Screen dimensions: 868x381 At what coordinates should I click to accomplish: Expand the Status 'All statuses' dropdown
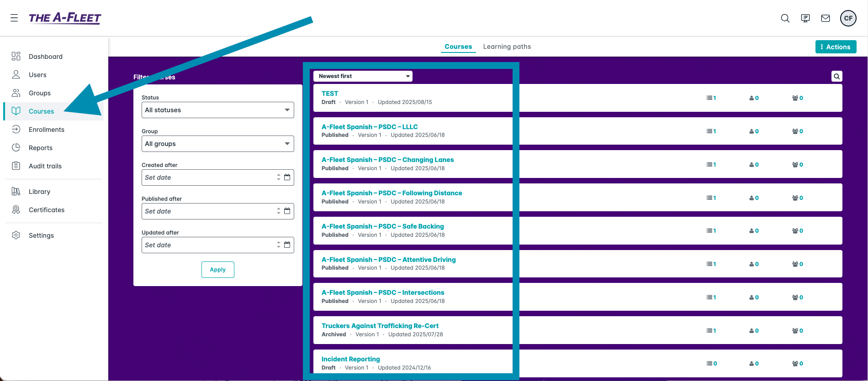tap(217, 110)
